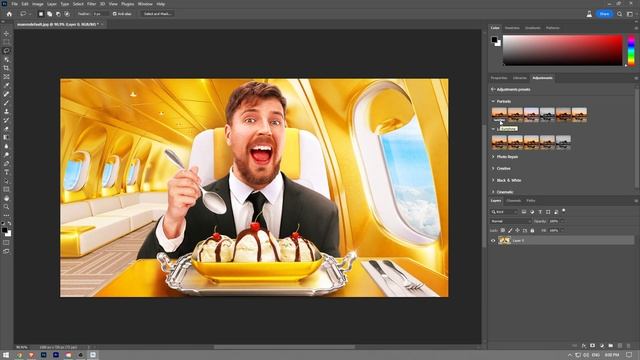Image resolution: width=640 pixels, height=360 pixels.
Task: Click foreground color swatch in Color panel
Action: pos(494,40)
